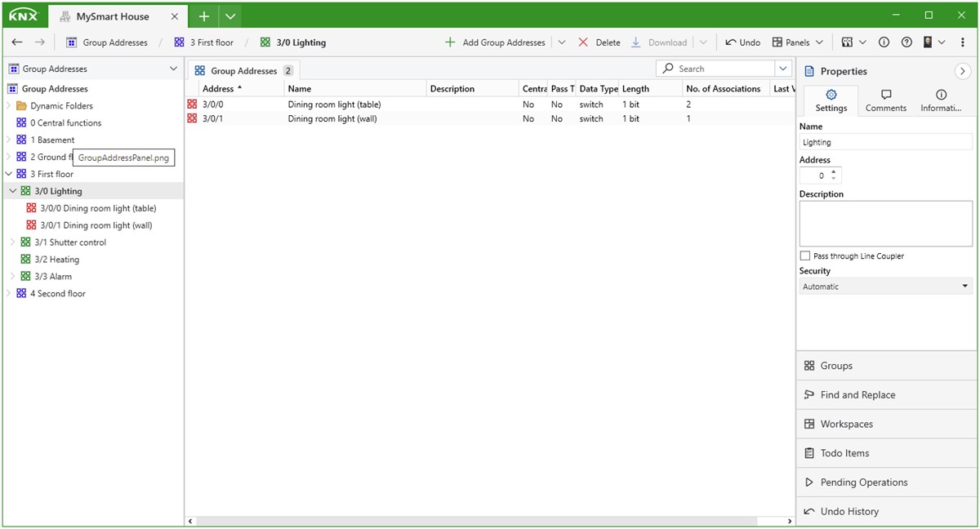This screenshot has width=980, height=529.
Task: Open the Panels dropdown menu
Action: pyautogui.click(x=798, y=42)
